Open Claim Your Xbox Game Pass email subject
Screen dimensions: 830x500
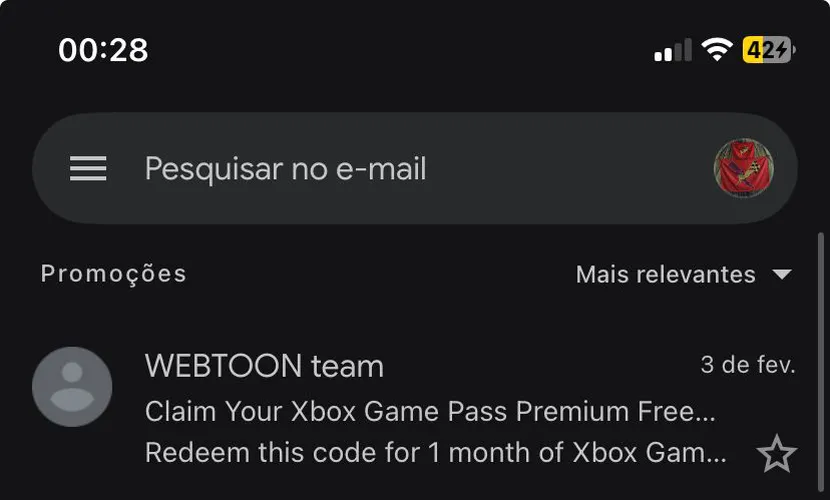click(430, 411)
